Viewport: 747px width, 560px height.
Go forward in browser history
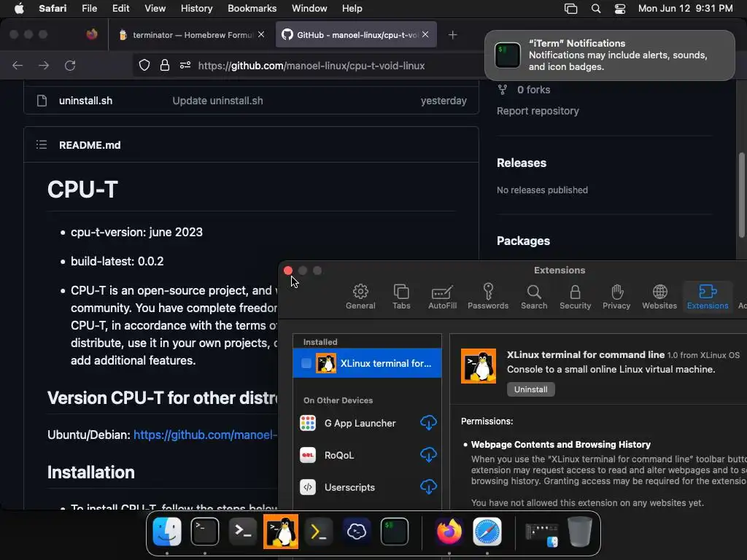pyautogui.click(x=44, y=66)
